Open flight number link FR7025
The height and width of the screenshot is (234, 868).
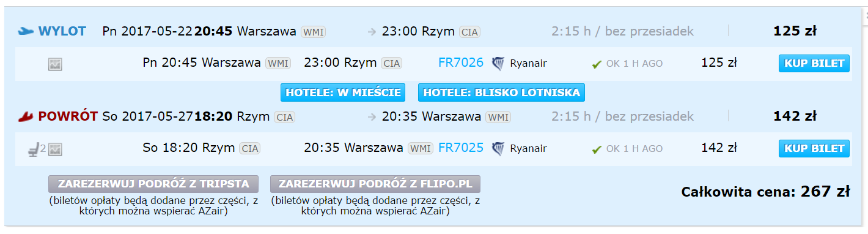[x=461, y=148]
